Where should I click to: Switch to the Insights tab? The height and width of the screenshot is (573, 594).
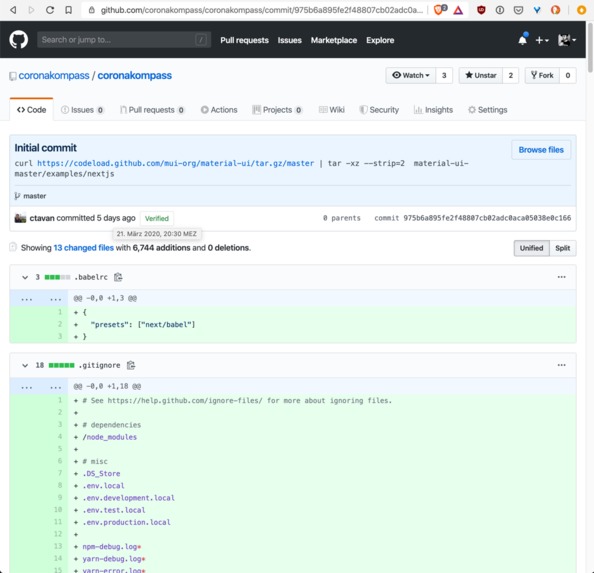[x=433, y=110]
